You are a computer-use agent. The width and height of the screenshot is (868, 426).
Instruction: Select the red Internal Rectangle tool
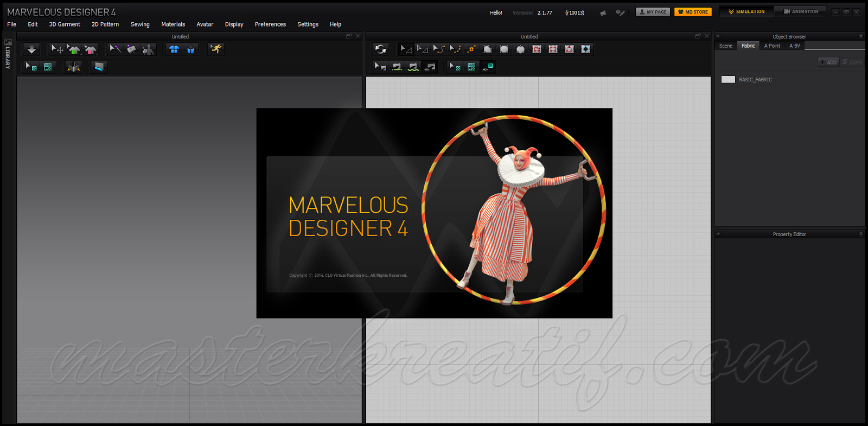click(553, 49)
